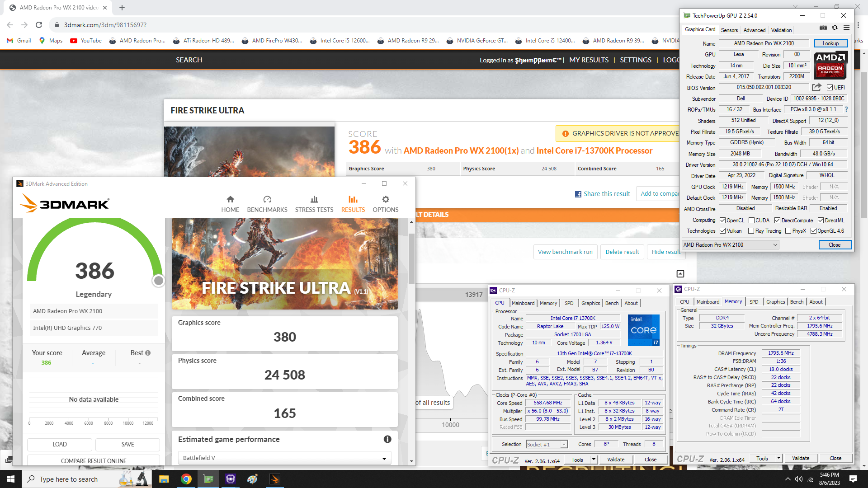The width and height of the screenshot is (868, 488).
Task: Open MY RESULTS link on 3dmark.com
Action: pos(589,60)
